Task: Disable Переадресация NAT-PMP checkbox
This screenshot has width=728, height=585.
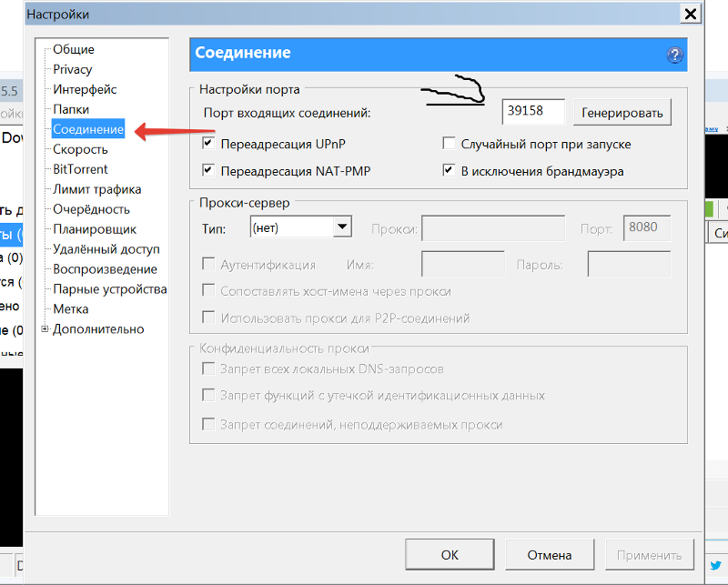Action: [208, 170]
